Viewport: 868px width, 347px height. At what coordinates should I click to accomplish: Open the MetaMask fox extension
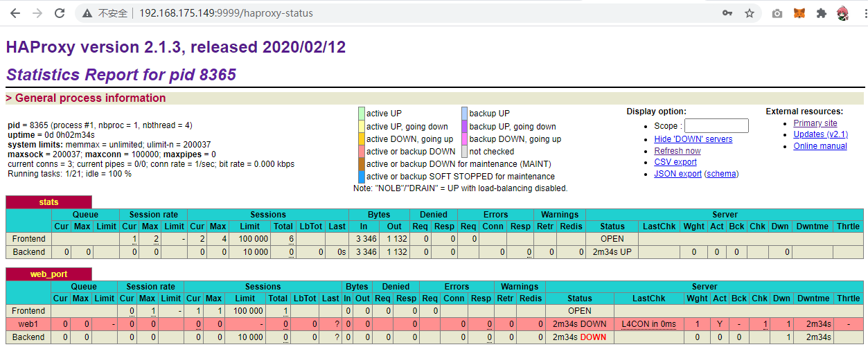[x=799, y=13]
